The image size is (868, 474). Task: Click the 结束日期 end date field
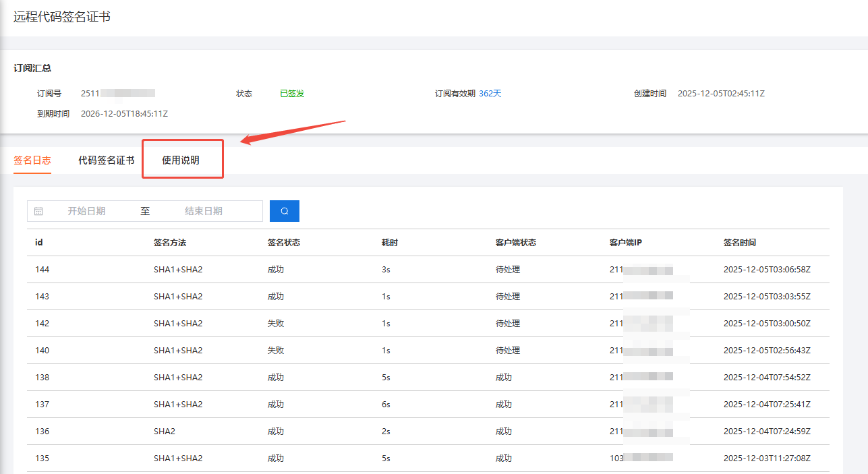click(x=202, y=210)
